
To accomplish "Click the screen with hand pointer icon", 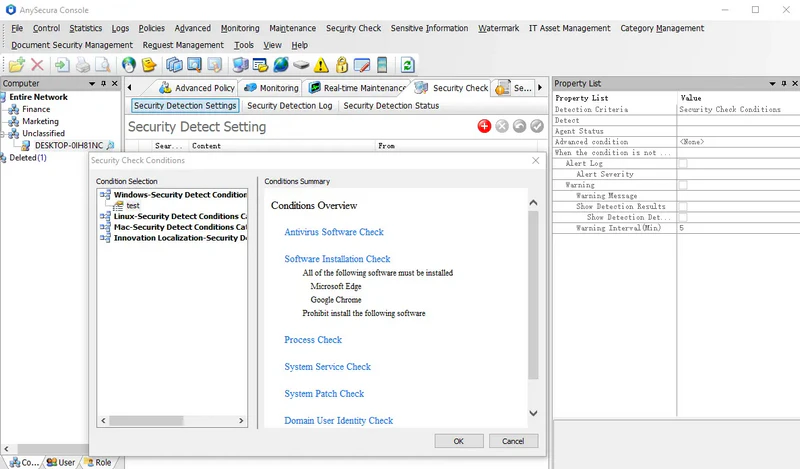I will (x=214, y=65).
